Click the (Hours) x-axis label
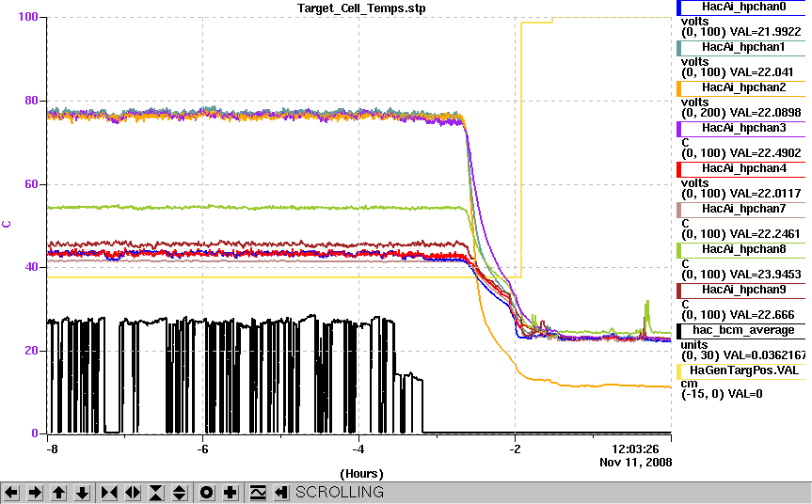 361,474
